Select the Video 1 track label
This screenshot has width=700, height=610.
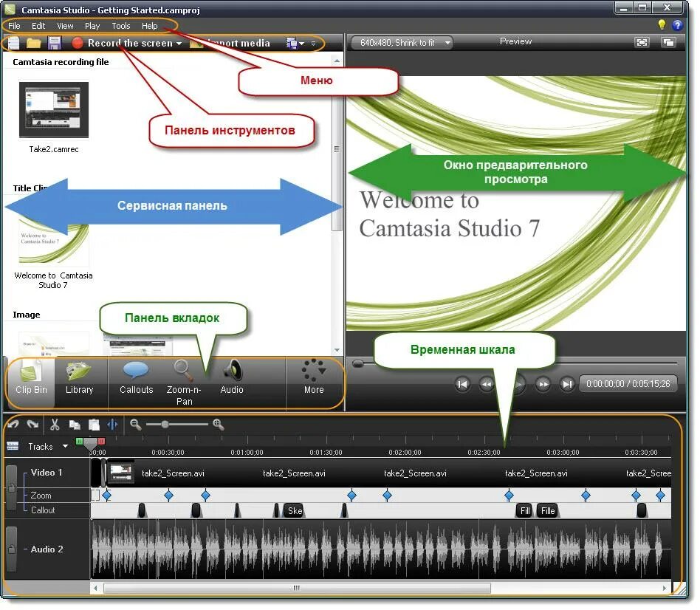(x=47, y=473)
